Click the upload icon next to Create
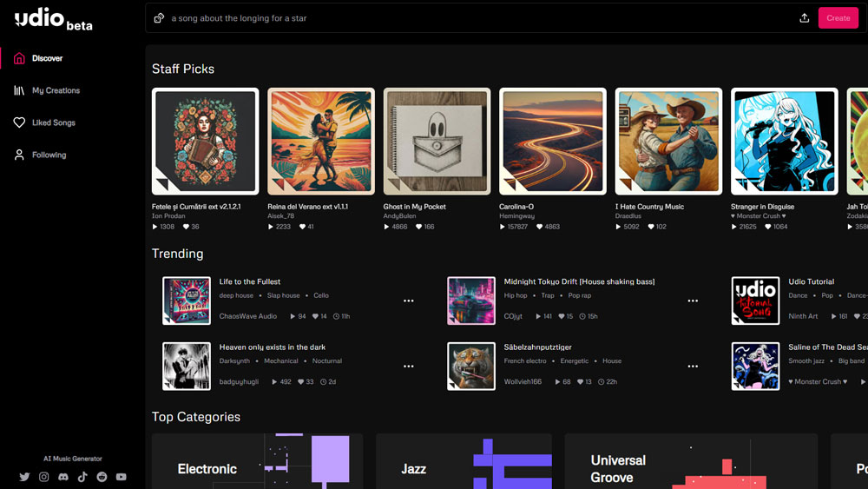The height and width of the screenshot is (489, 868). [x=805, y=18]
